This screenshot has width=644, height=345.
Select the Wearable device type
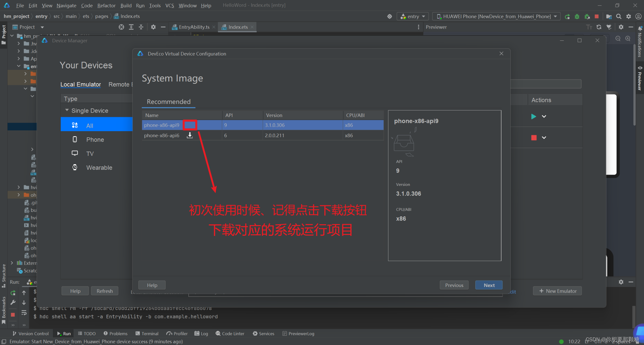tap(99, 168)
